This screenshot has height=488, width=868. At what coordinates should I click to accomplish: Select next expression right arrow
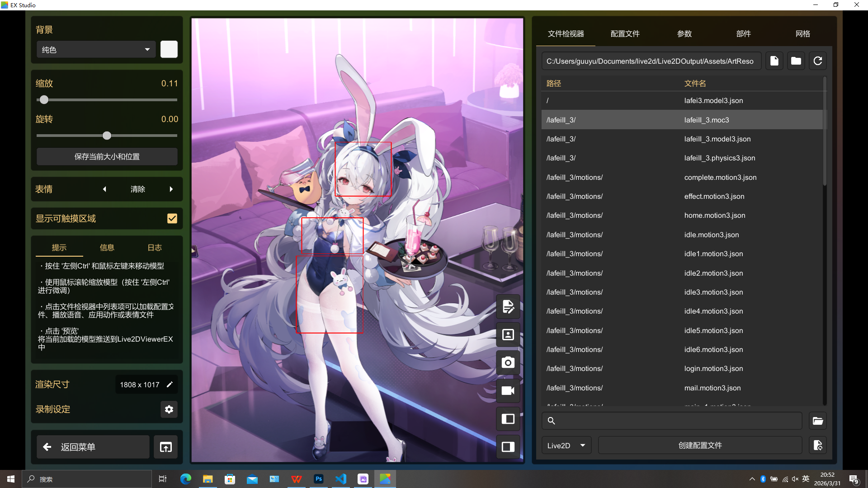(171, 189)
